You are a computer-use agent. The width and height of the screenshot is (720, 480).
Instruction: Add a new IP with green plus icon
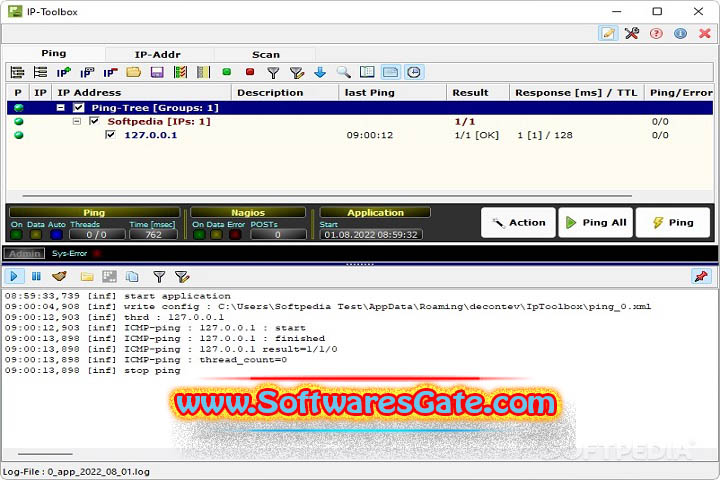(63, 72)
